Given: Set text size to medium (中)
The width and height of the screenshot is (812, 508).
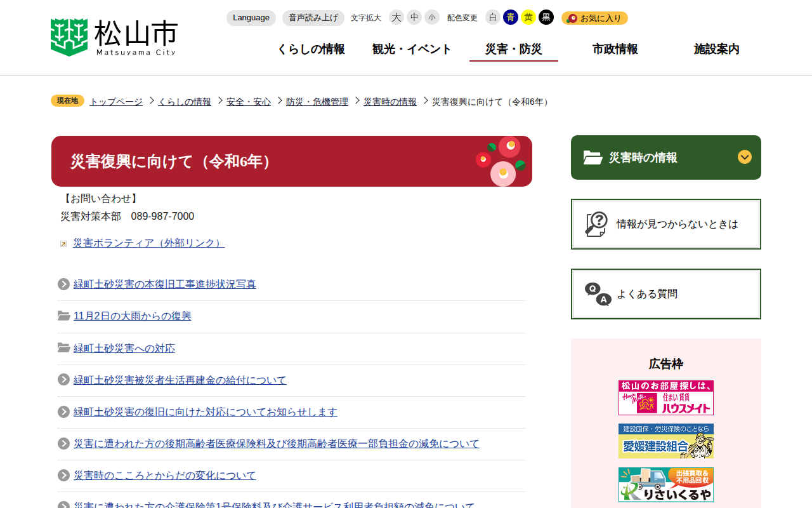Looking at the screenshot, I should pyautogui.click(x=414, y=17).
